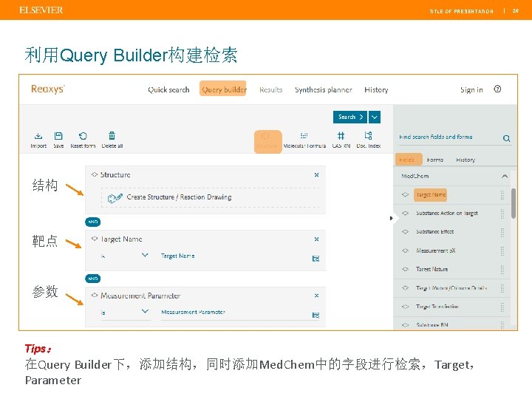532x399 pixels.
Task: Open the top History tab
Action: pos(376,89)
